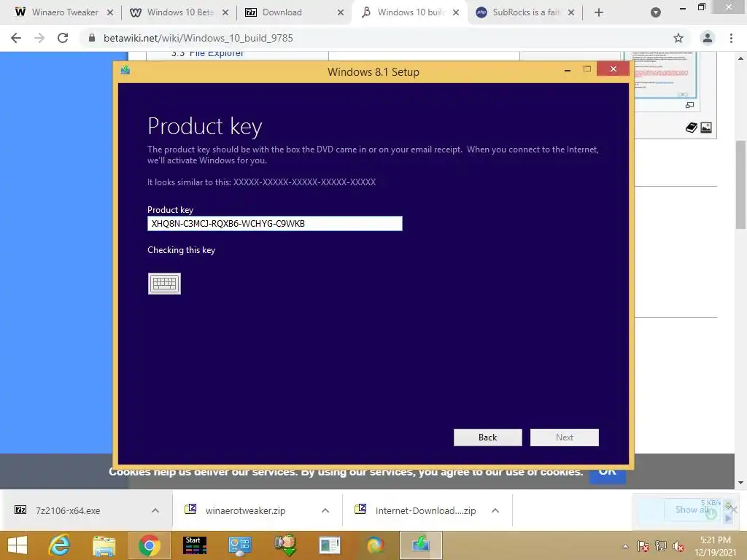Click the Product key input field
Screen dimensions: 747x560
tap(275, 223)
